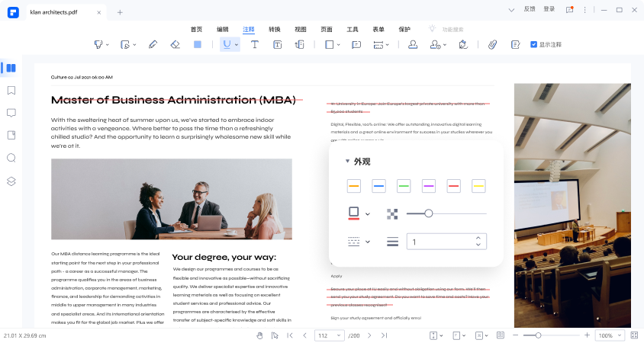Open the 转换 tab
The width and height of the screenshot is (644, 343).
[275, 29]
